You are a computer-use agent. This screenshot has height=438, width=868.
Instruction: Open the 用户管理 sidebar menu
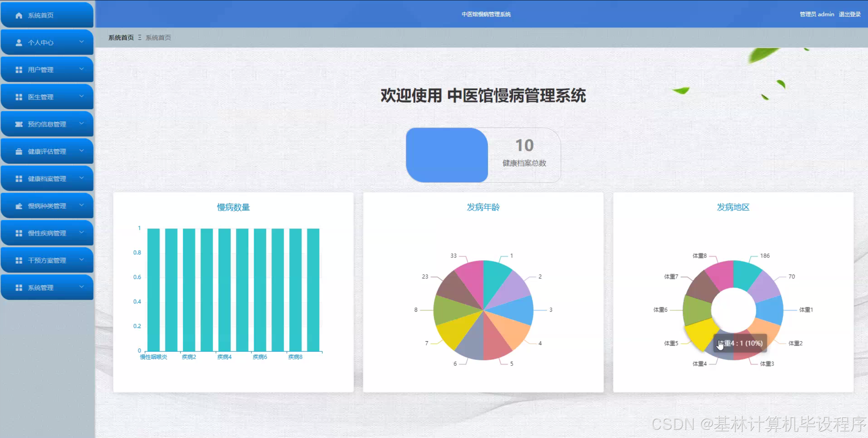(41, 70)
